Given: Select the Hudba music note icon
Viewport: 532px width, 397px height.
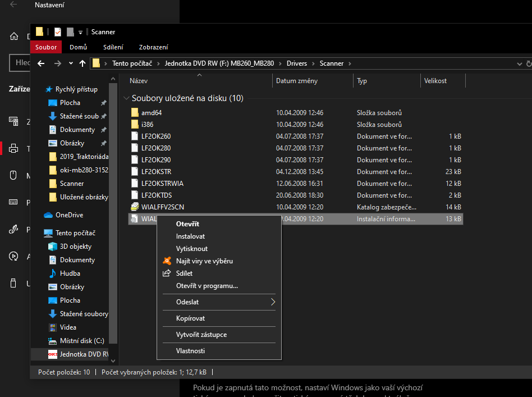Looking at the screenshot, I should pyautogui.click(x=53, y=273).
